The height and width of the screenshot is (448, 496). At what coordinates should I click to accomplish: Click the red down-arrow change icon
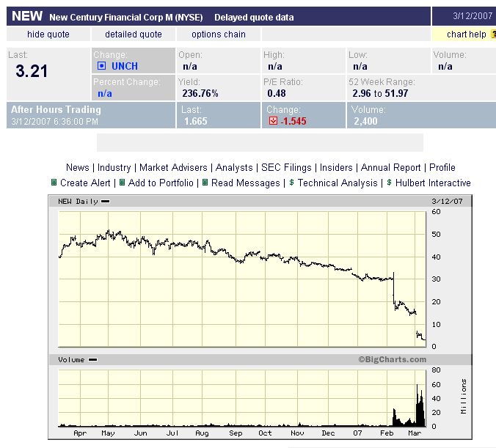(x=273, y=121)
